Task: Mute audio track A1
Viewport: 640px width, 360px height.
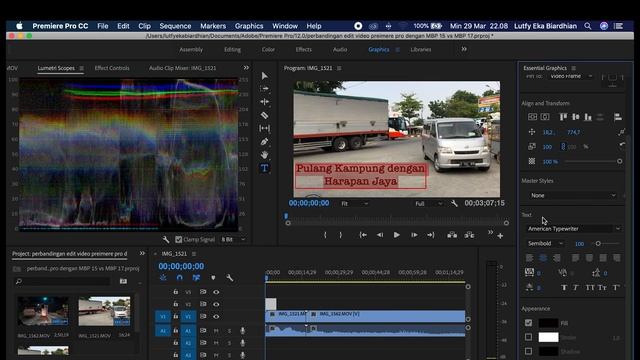Action: 216,331
